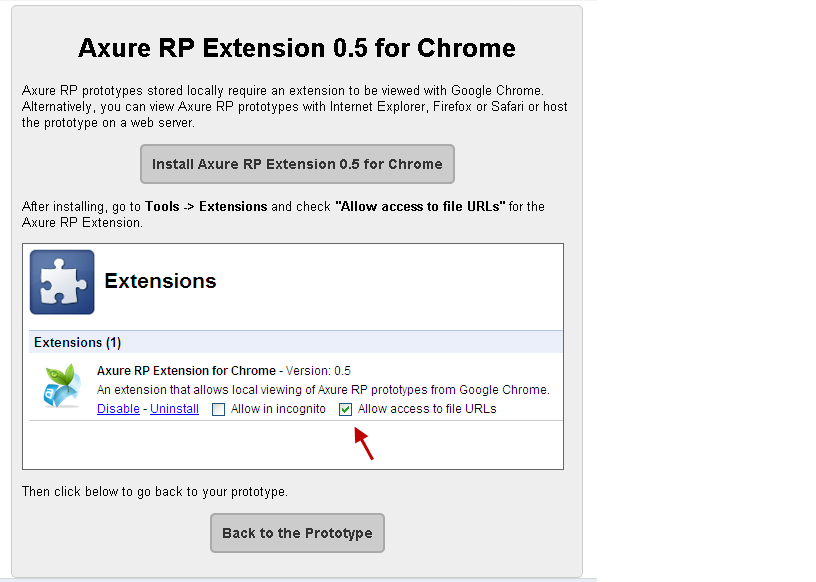Viewport: 816px width, 582px height.
Task: Open the Disable link
Action: pyautogui.click(x=118, y=409)
